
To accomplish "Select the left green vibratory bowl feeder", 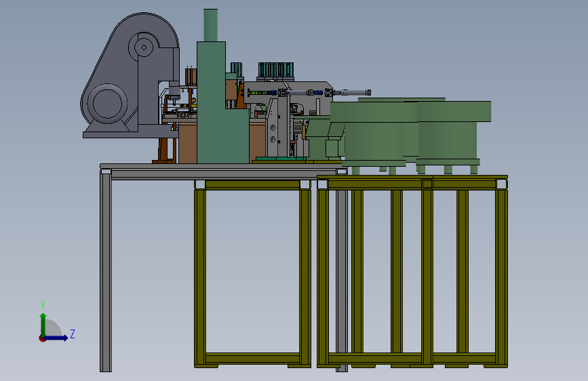I will click(374, 135).
